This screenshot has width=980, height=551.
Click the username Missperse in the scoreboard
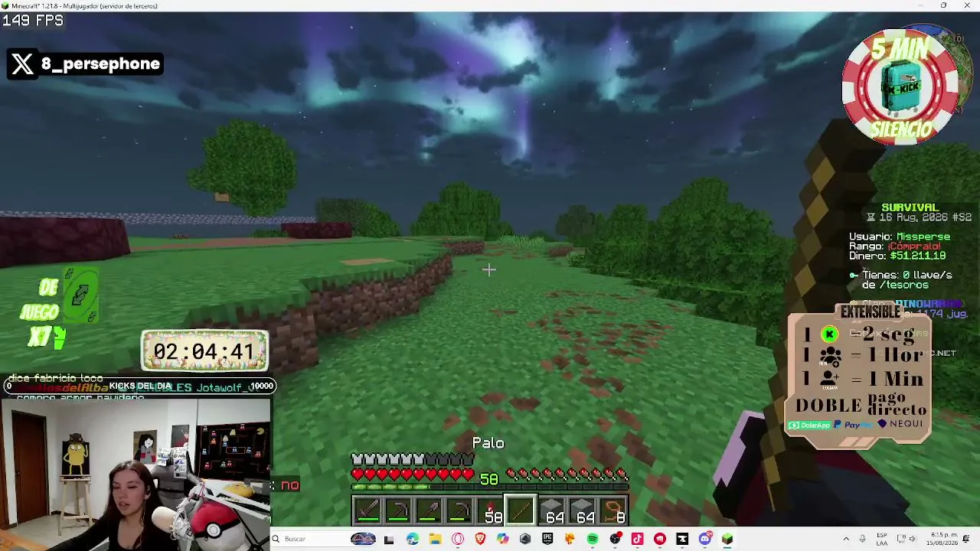923,237
